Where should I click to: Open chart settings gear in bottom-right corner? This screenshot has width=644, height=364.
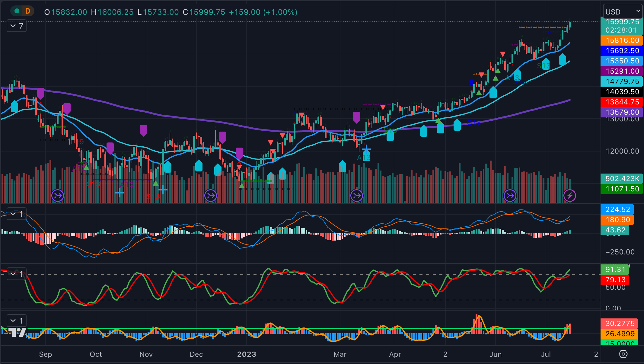pyautogui.click(x=623, y=354)
